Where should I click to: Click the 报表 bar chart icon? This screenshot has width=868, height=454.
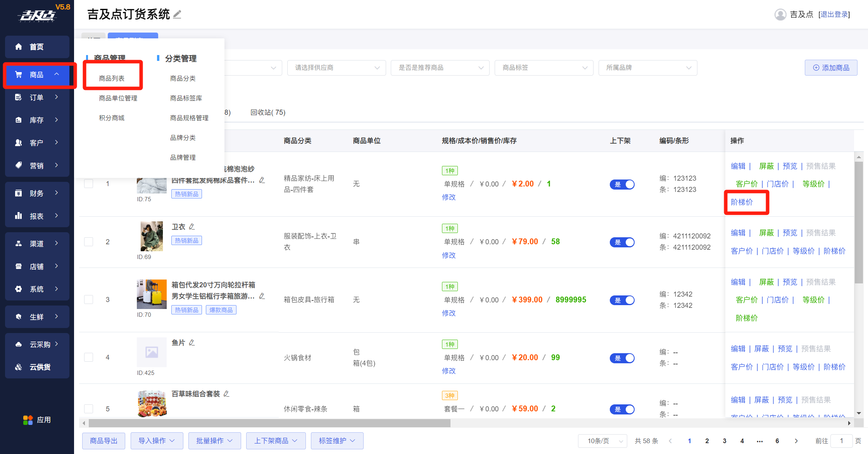coord(18,216)
